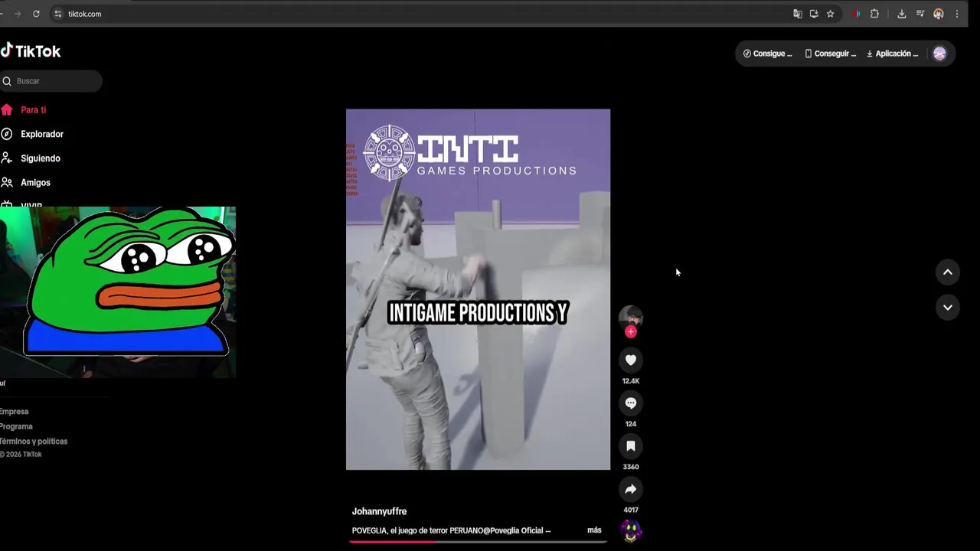Open the Chrome profile avatar
Screen dimensions: 980x551
coord(939,14)
